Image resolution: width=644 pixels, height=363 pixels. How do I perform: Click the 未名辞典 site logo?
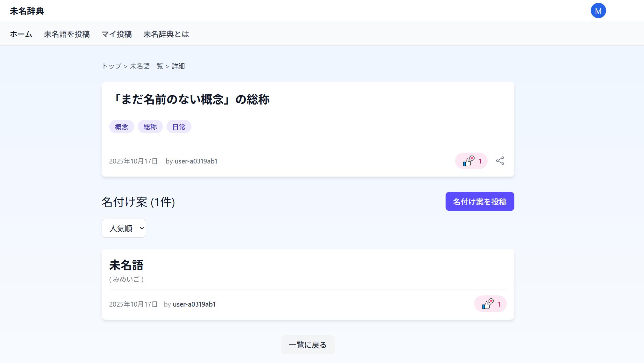[27, 11]
